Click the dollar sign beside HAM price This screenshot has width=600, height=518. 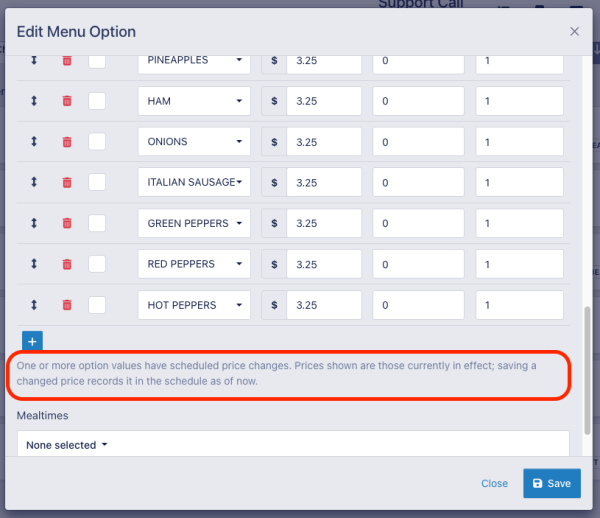coord(274,101)
